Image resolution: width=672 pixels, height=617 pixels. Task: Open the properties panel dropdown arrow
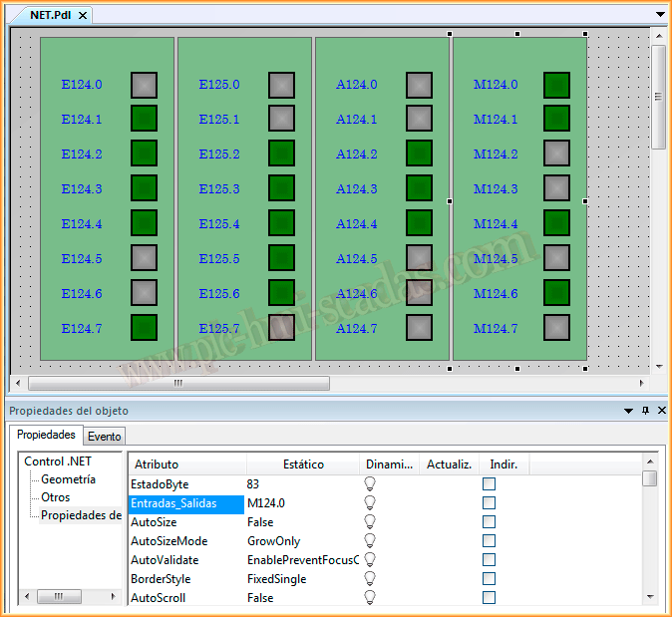(x=628, y=411)
